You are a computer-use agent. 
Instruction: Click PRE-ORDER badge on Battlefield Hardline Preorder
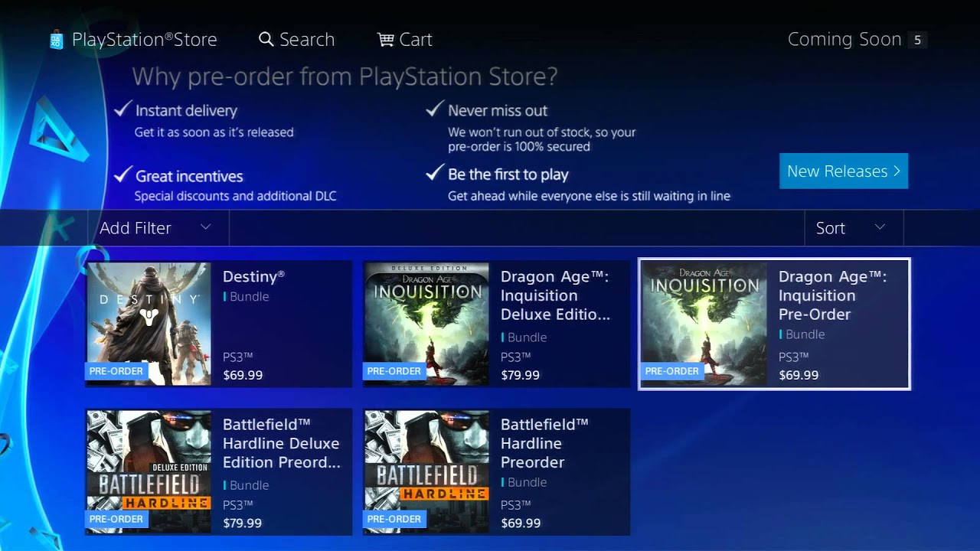[x=394, y=519]
